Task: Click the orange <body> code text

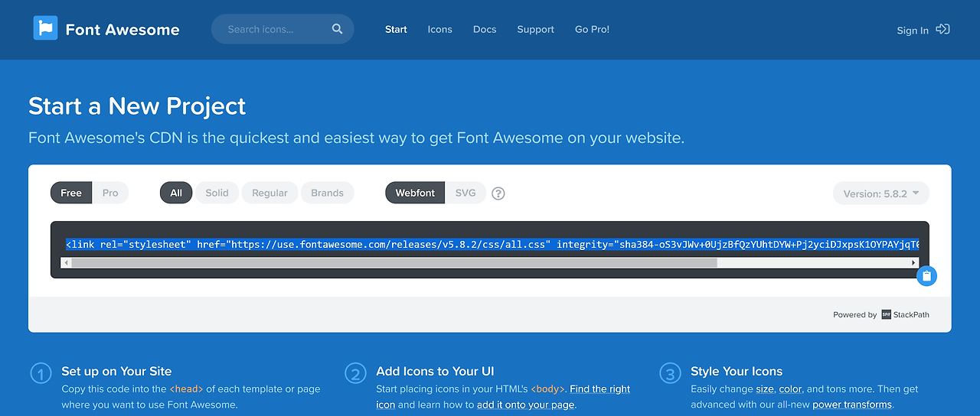Action: pyautogui.click(x=547, y=388)
